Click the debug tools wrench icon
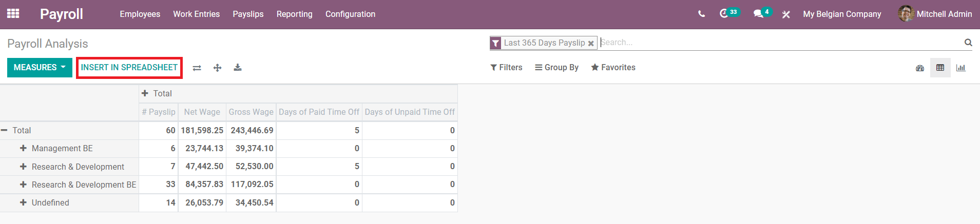The height and width of the screenshot is (224, 980). point(786,14)
